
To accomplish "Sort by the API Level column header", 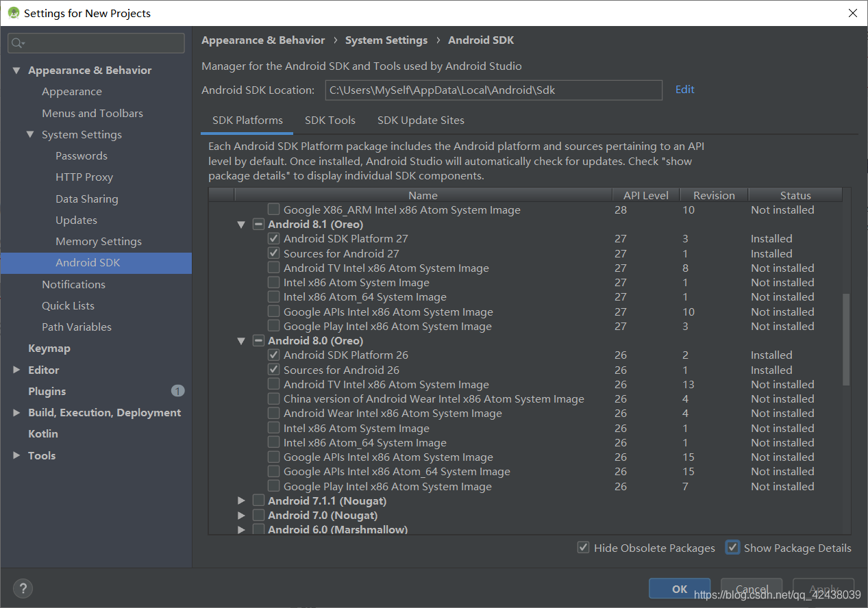I will [646, 195].
